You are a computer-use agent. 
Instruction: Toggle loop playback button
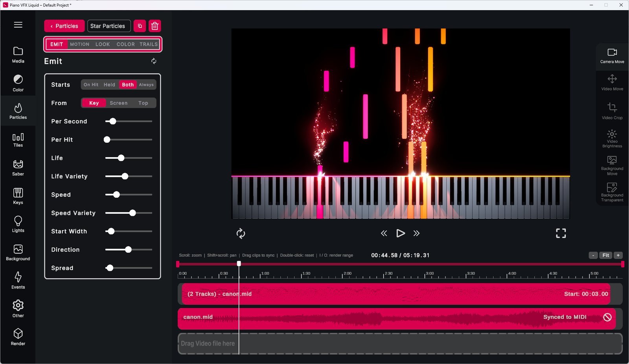point(241,233)
